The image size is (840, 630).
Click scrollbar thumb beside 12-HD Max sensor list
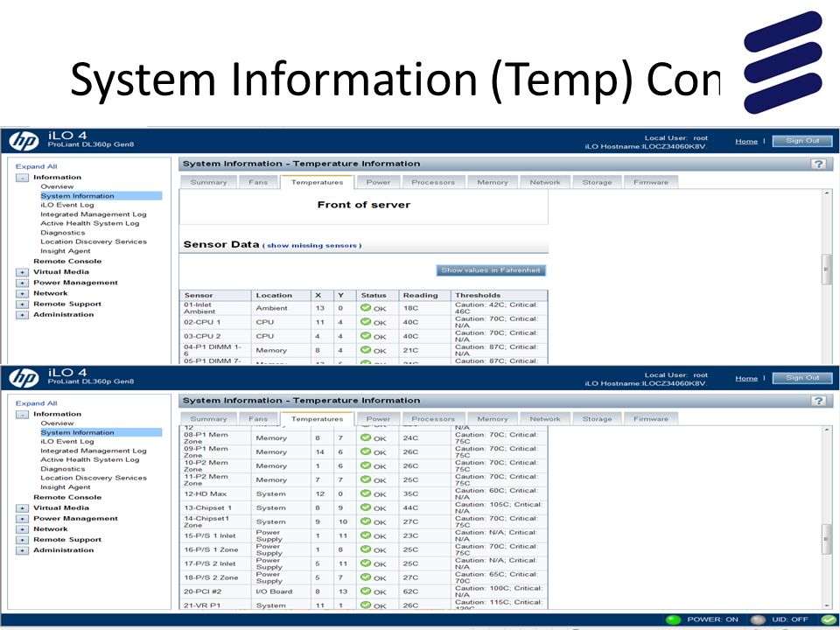(827, 540)
